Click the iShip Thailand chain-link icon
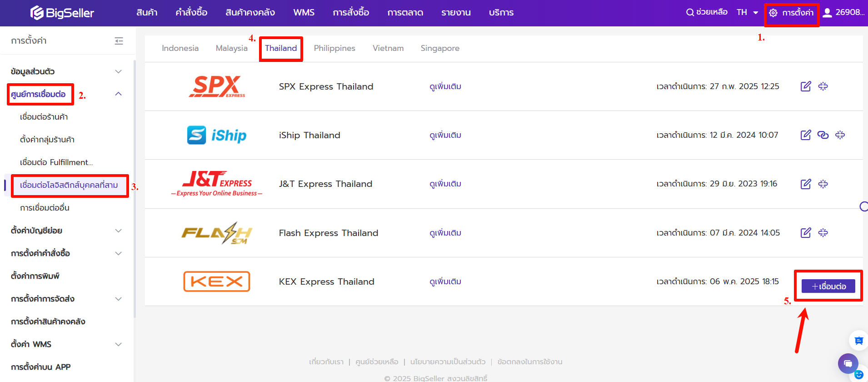This screenshot has width=868, height=382. pyautogui.click(x=823, y=135)
